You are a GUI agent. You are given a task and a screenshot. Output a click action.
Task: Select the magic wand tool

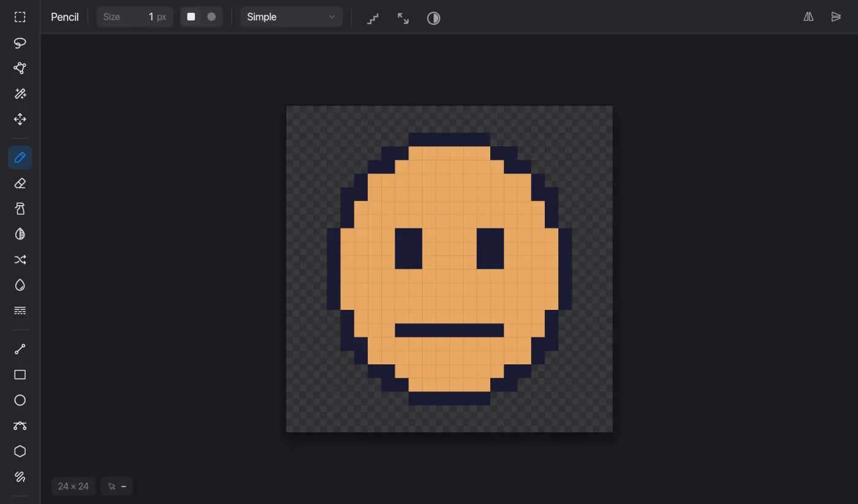point(20,94)
